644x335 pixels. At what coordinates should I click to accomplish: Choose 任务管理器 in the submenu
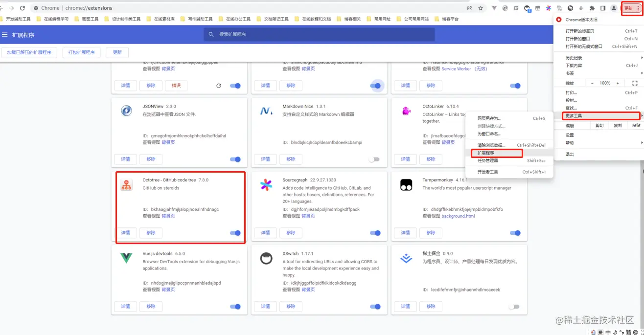[509, 160]
